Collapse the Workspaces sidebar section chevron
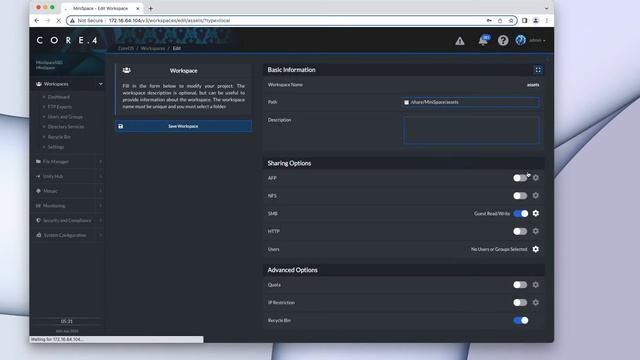The image size is (640, 360). point(100,84)
